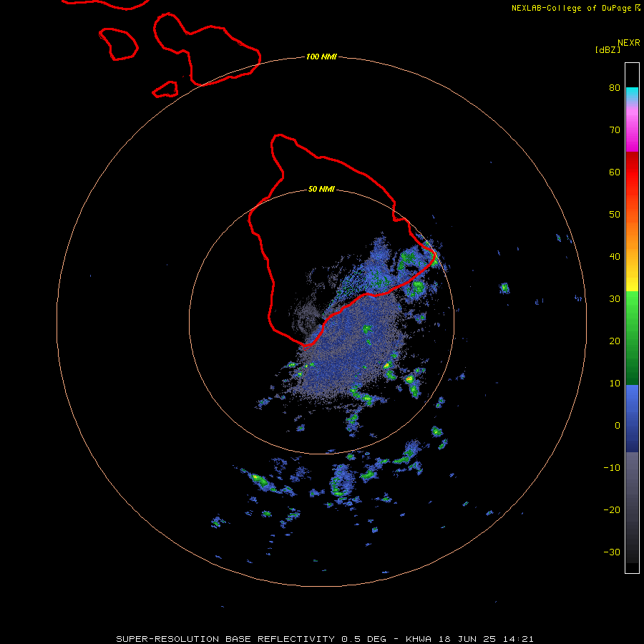Click the "30" value on the dBZ scale
This screenshot has width=644, height=644.
point(615,299)
